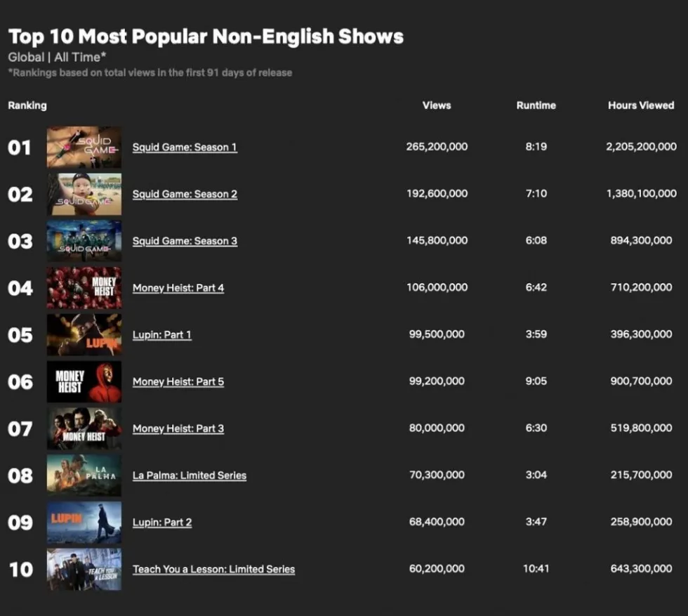Open the La Palma: Limited Series link
Image resolution: width=688 pixels, height=616 pixels.
click(x=190, y=476)
